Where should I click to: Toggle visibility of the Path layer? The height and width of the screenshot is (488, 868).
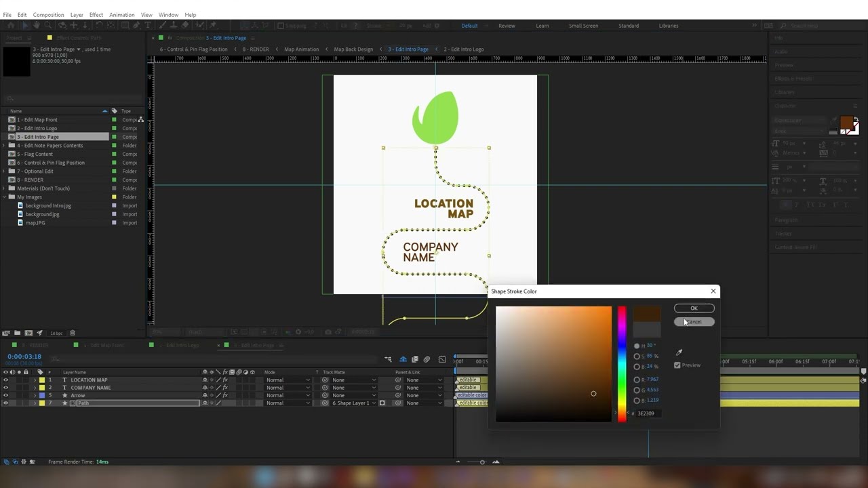point(5,403)
